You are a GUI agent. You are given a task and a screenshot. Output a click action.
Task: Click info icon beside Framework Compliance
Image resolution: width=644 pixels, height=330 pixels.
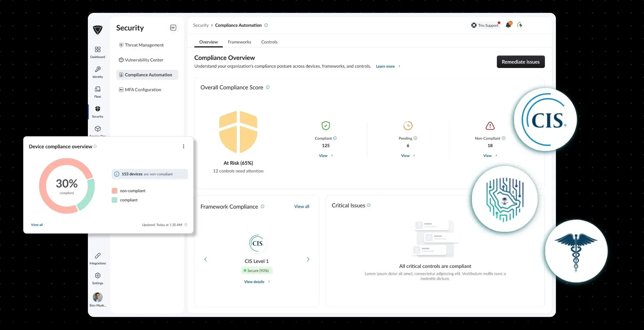(262, 207)
